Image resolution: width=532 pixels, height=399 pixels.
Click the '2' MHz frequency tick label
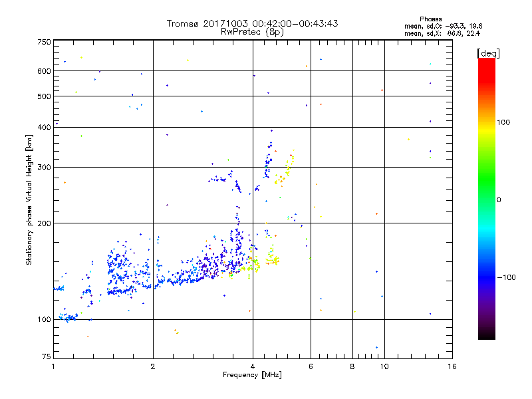coord(153,366)
